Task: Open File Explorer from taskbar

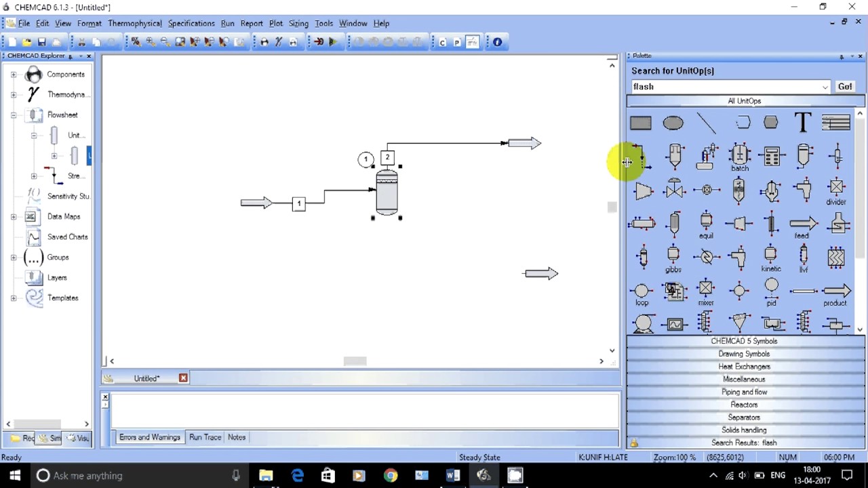Action: 265,475
